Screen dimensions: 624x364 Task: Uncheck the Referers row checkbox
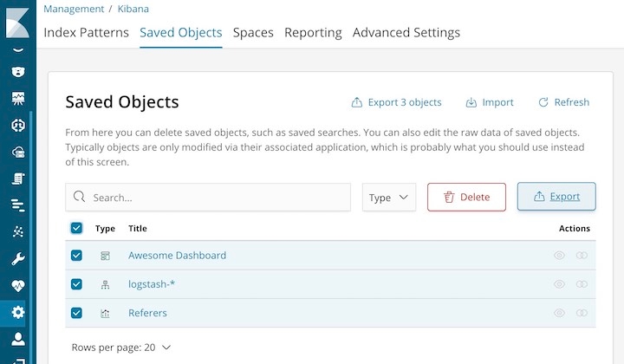(x=76, y=313)
